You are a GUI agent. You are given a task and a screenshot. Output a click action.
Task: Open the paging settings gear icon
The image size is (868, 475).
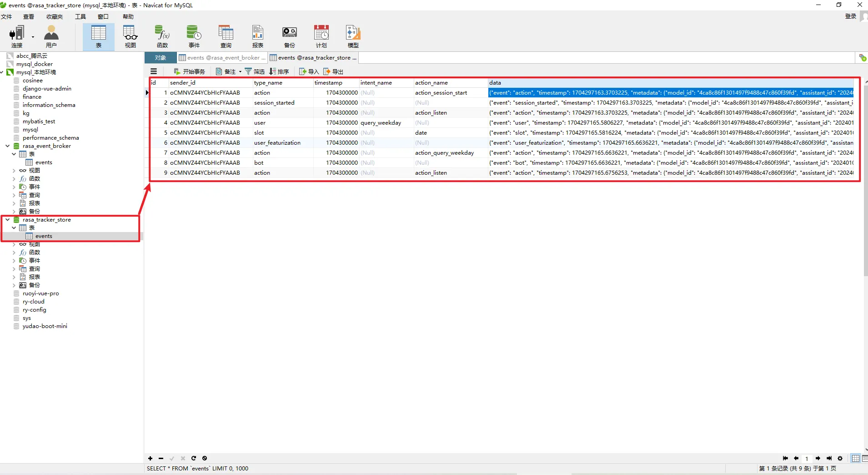click(840, 458)
